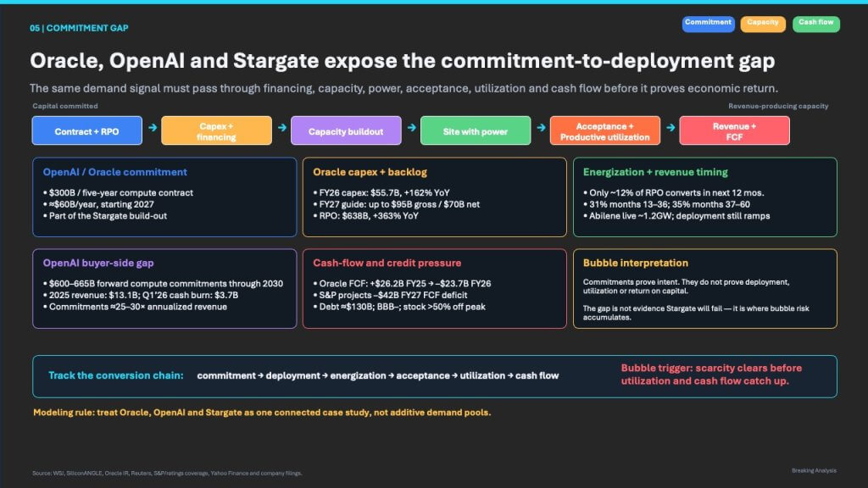Select the Acceptance + Productive utilization box

coord(605,131)
